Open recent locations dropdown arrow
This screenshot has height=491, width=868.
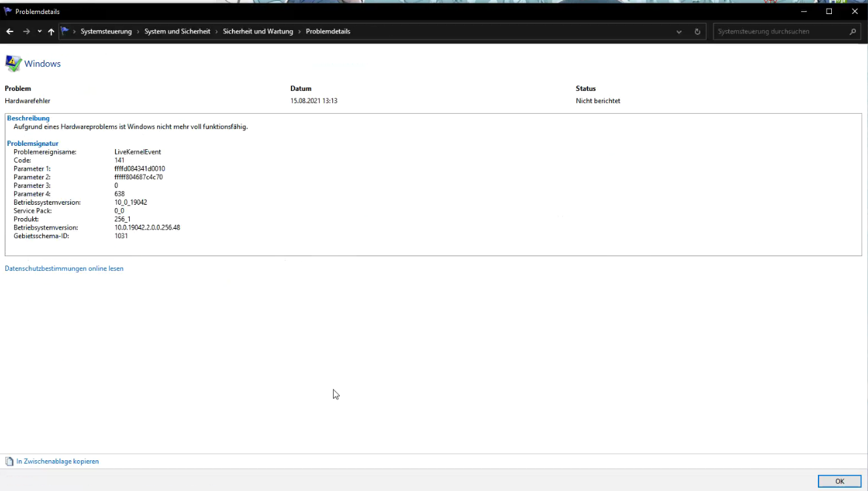tap(39, 31)
